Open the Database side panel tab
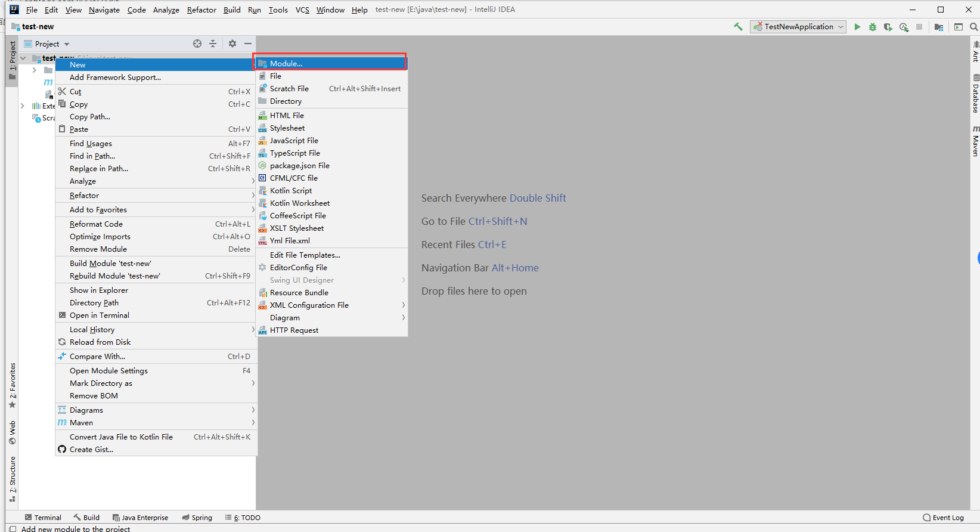This screenshot has height=532, width=980. [976, 94]
